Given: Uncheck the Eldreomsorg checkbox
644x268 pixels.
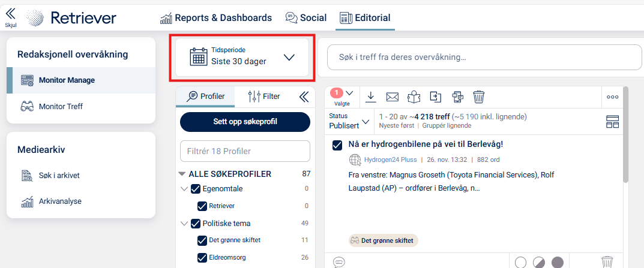Looking at the screenshot, I should coord(202,258).
